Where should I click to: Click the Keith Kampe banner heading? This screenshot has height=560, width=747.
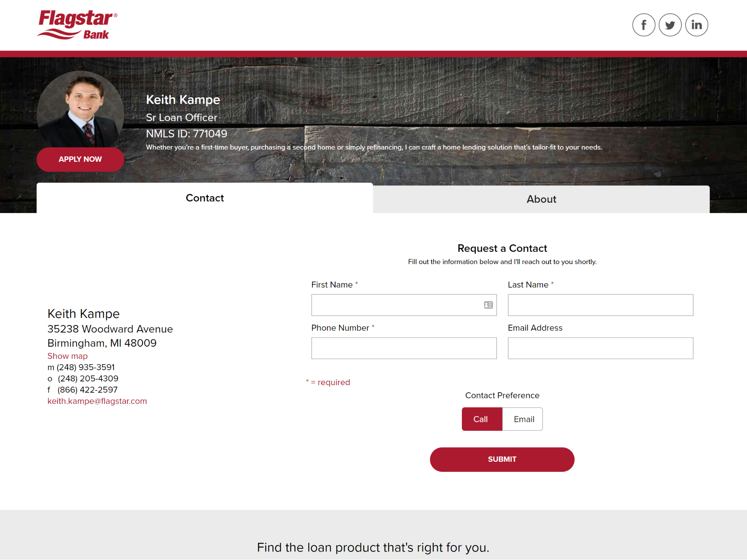click(x=183, y=100)
